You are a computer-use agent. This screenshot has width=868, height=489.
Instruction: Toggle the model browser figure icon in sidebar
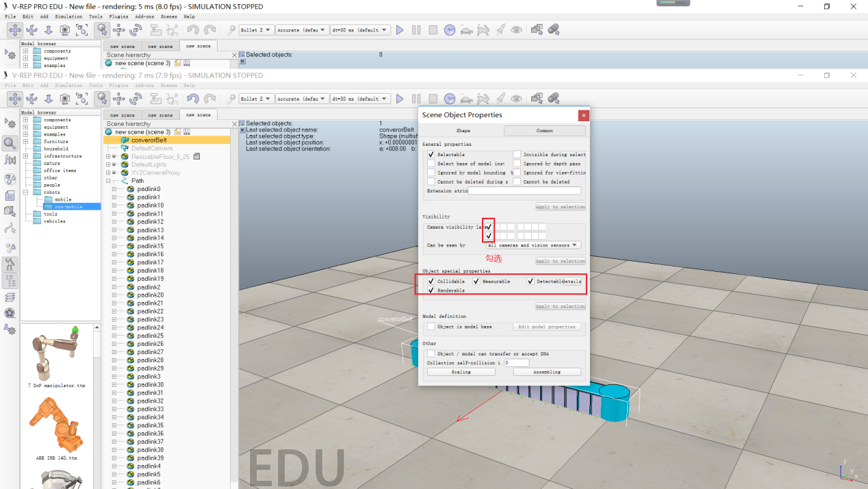(x=10, y=264)
